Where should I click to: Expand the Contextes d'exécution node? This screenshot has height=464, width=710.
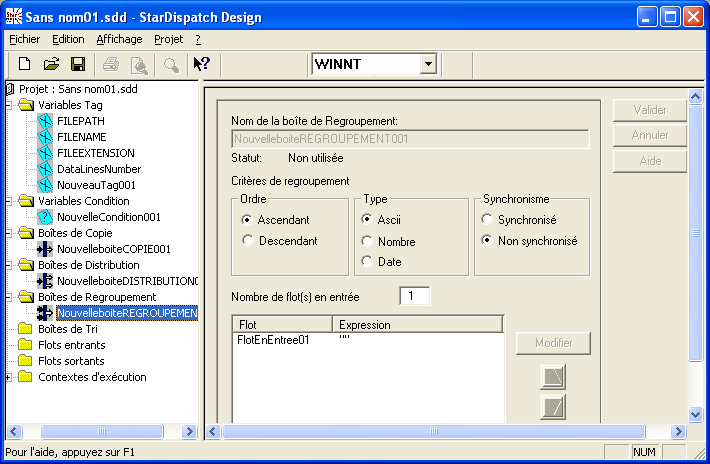[10, 377]
